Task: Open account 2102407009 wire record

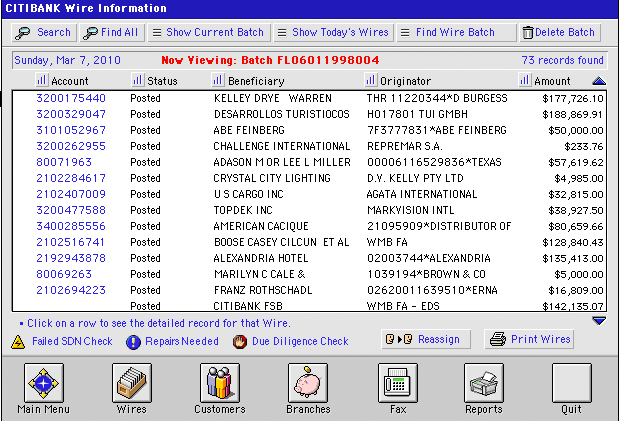Action: pyautogui.click(x=71, y=194)
